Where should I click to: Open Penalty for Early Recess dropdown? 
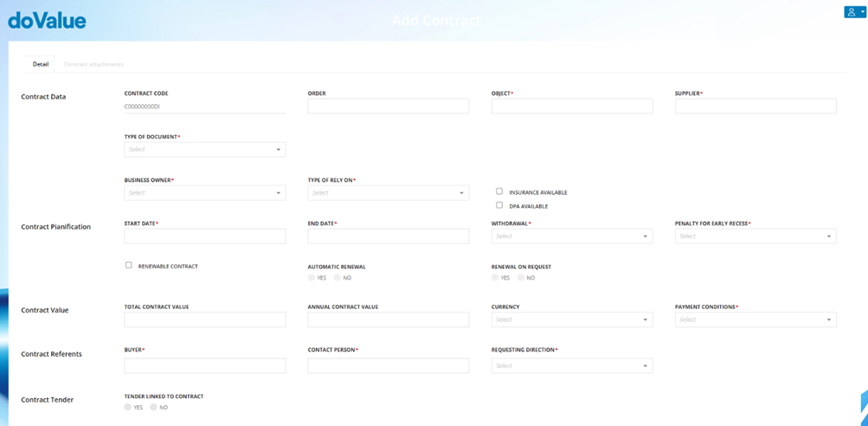click(755, 236)
